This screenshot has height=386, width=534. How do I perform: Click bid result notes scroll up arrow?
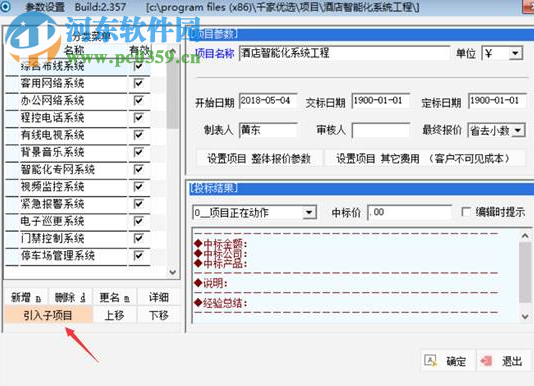[525, 236]
